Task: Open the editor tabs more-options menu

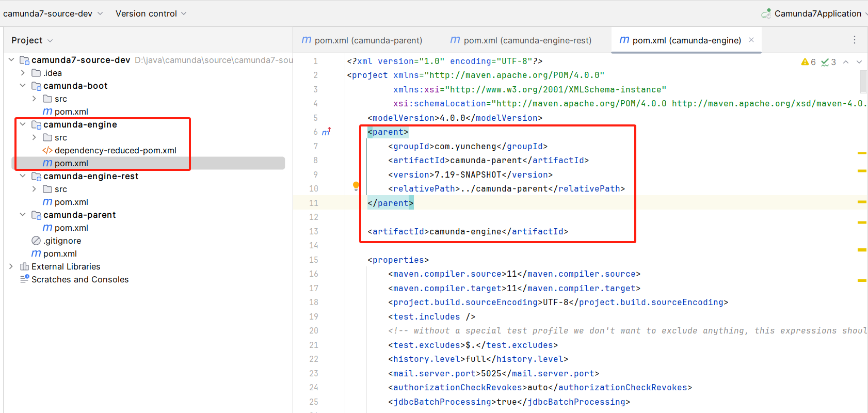Action: (x=855, y=40)
